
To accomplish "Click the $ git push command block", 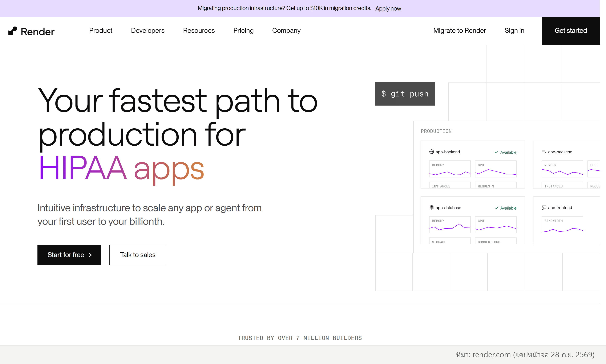I will tap(405, 94).
